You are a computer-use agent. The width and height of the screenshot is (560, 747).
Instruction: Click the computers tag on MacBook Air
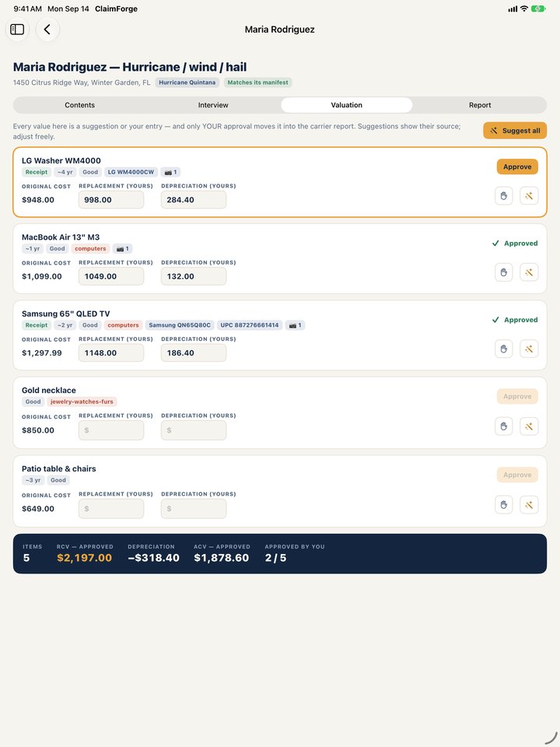90,249
